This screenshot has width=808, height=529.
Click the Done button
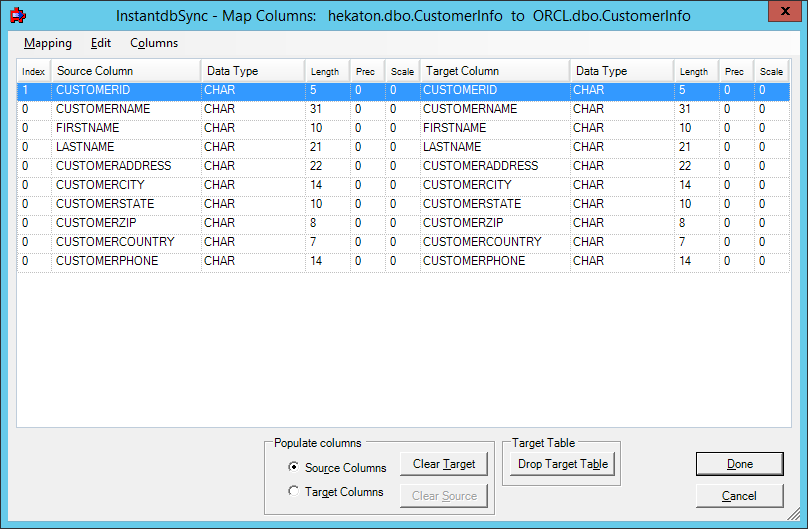coord(739,464)
